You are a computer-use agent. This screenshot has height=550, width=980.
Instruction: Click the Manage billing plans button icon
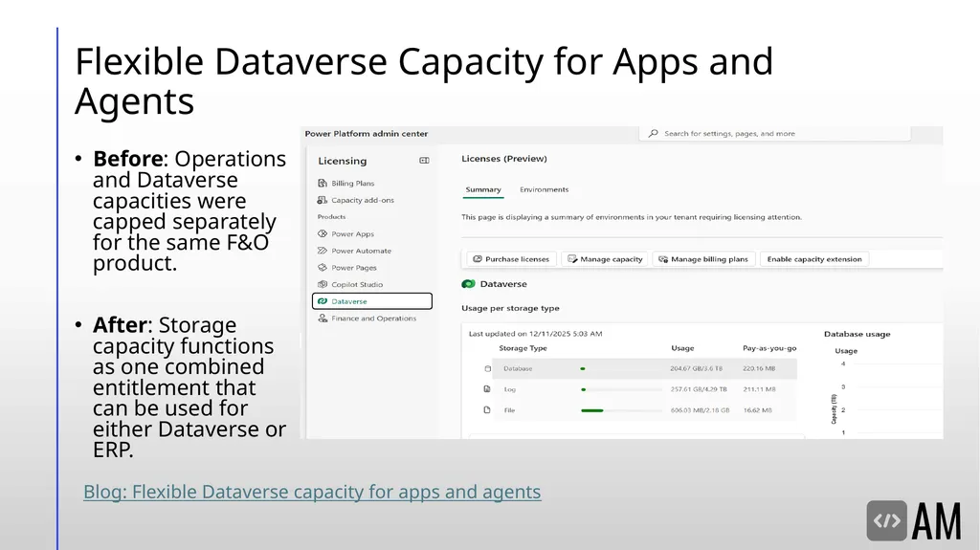663,259
